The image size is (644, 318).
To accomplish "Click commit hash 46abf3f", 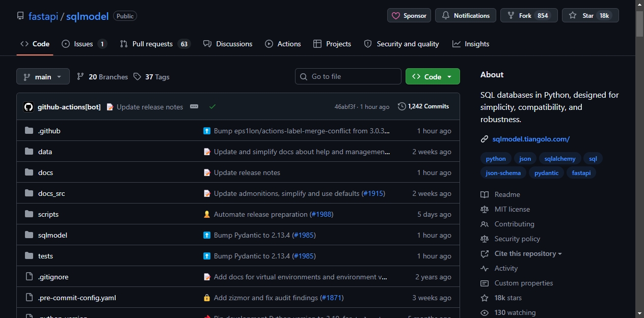I will tap(345, 107).
